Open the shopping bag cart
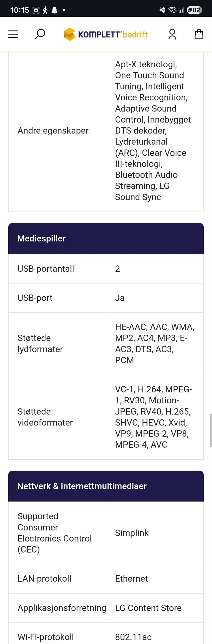This screenshot has width=212, height=644. point(199,34)
